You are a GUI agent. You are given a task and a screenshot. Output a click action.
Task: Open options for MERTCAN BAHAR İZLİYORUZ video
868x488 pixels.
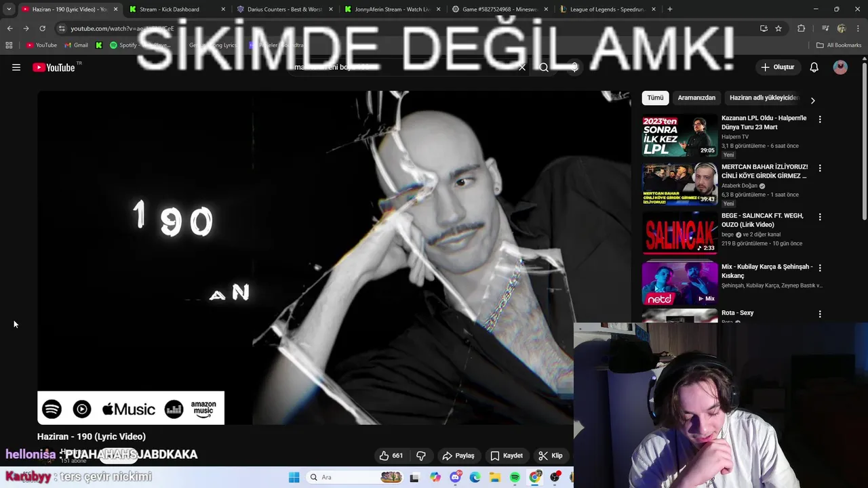[820, 168]
